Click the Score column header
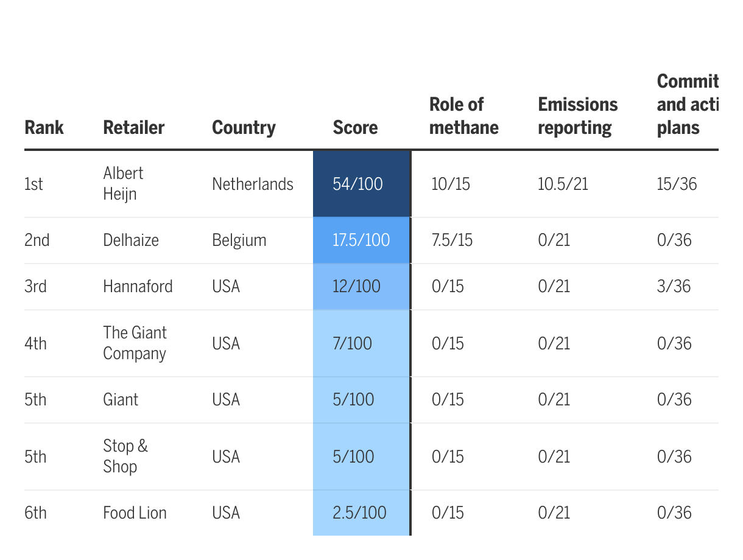The height and width of the screenshot is (560, 743). [355, 128]
